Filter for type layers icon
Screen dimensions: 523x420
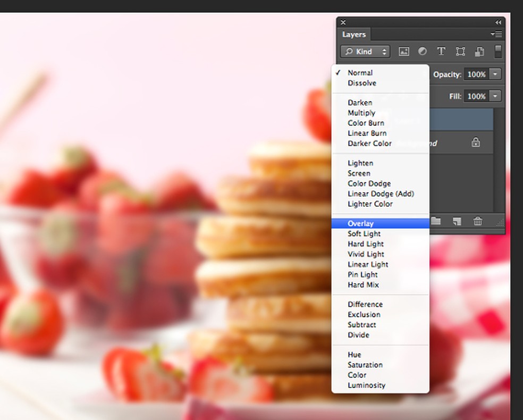click(x=441, y=52)
